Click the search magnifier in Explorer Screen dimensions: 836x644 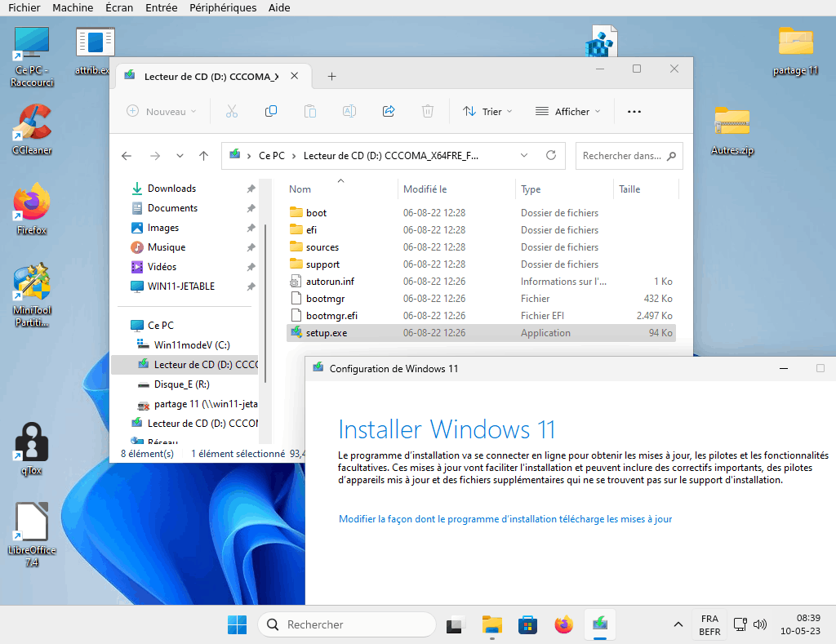(x=672, y=156)
